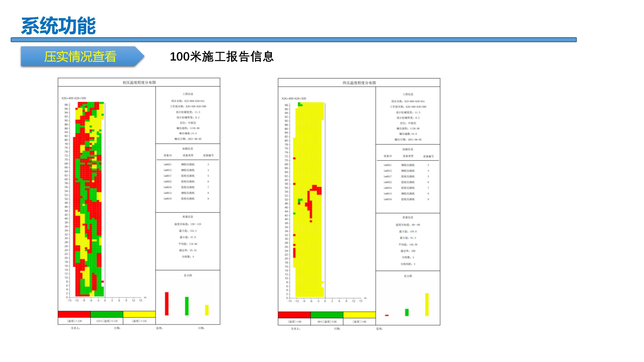Click 设备类型 column header in left report

(x=188, y=155)
